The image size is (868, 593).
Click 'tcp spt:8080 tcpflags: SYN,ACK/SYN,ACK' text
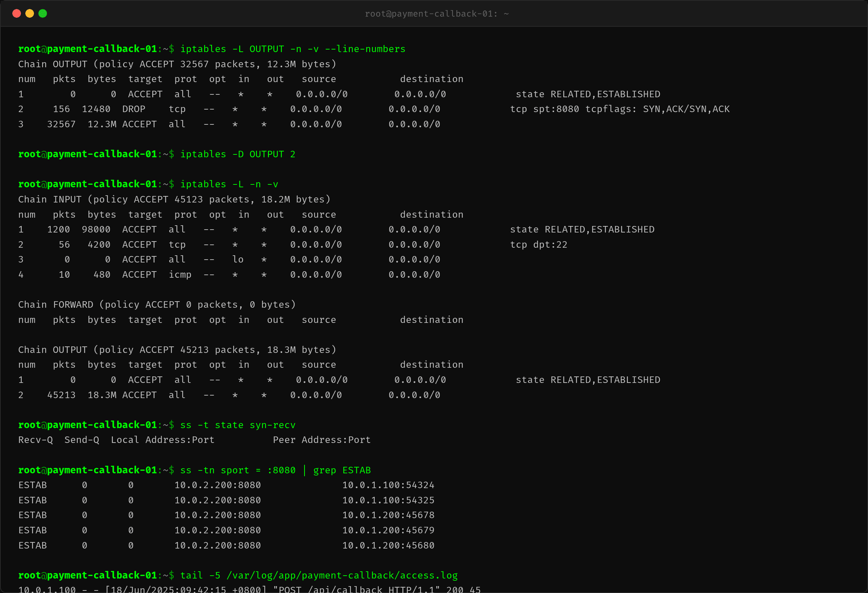[620, 109]
